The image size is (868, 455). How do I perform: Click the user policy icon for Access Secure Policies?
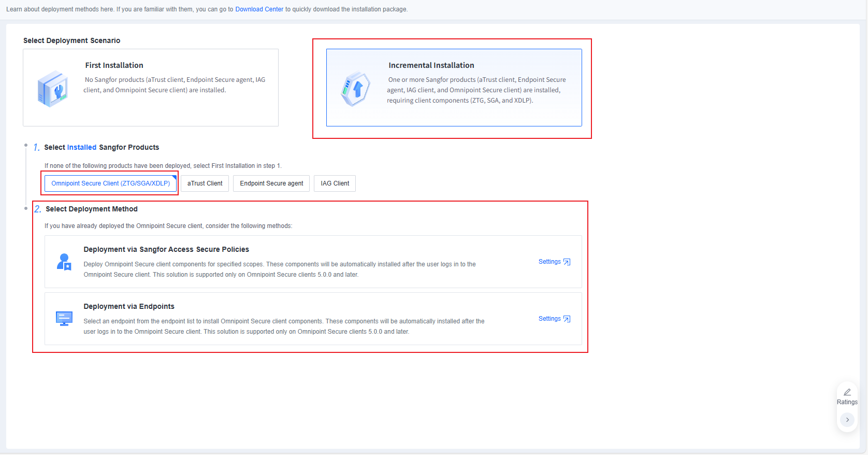tap(64, 262)
